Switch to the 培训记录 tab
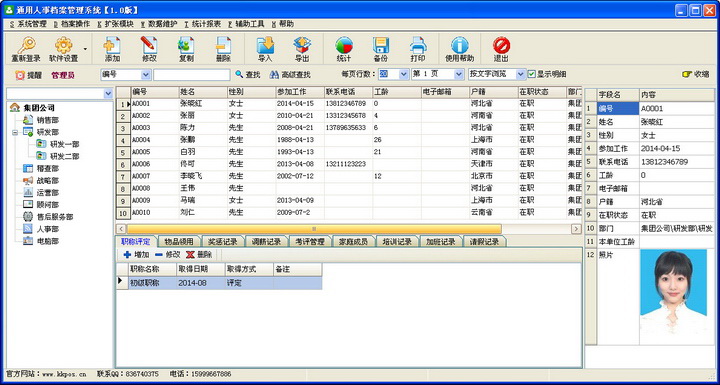Screen dimensions: 720x385 coord(397,242)
